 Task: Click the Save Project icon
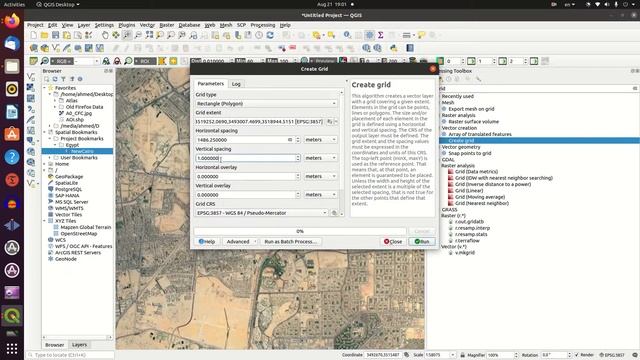tap(56, 36)
